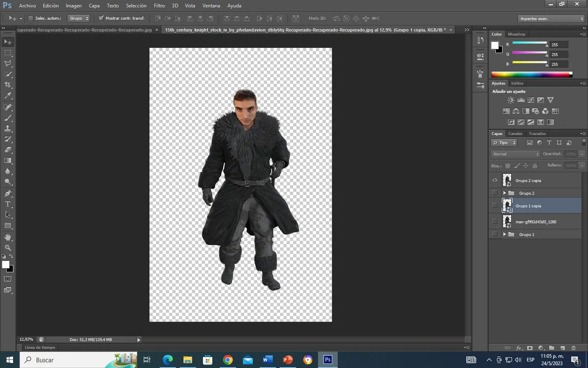The image size is (588, 368).
Task: Toggle Quick Mask mode icon
Action: [8, 279]
